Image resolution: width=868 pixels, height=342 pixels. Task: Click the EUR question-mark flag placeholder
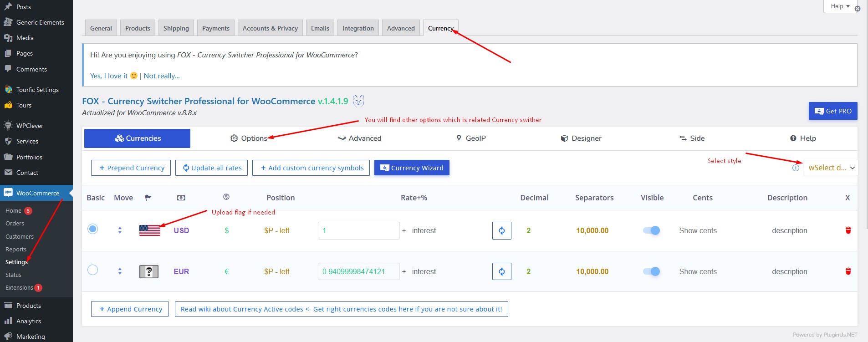coord(148,271)
